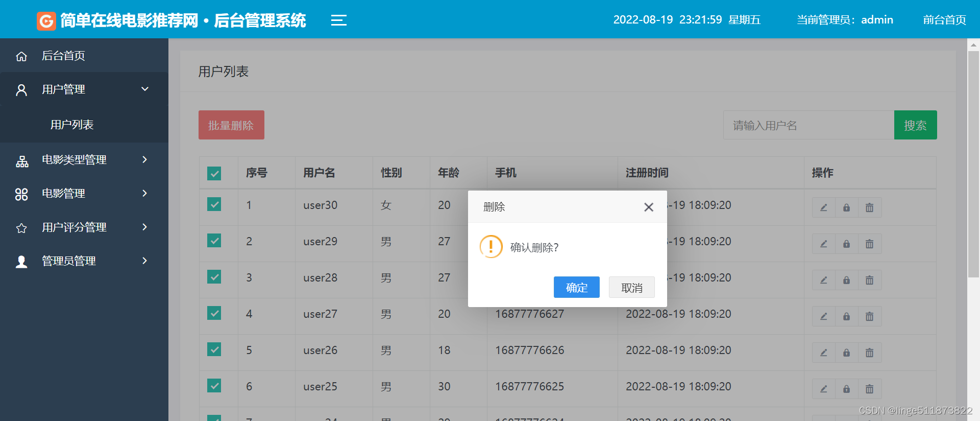Delete user28 using the trash icon

pos(870,280)
